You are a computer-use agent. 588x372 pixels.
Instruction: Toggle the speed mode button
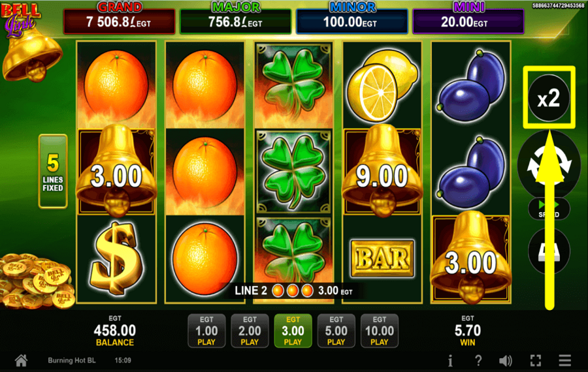[x=549, y=209]
